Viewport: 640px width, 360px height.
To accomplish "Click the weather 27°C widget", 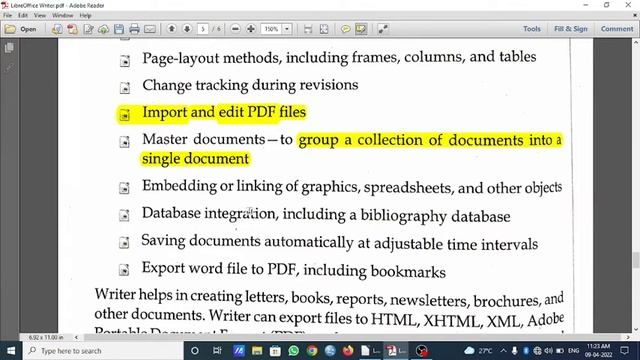I will [x=478, y=351].
